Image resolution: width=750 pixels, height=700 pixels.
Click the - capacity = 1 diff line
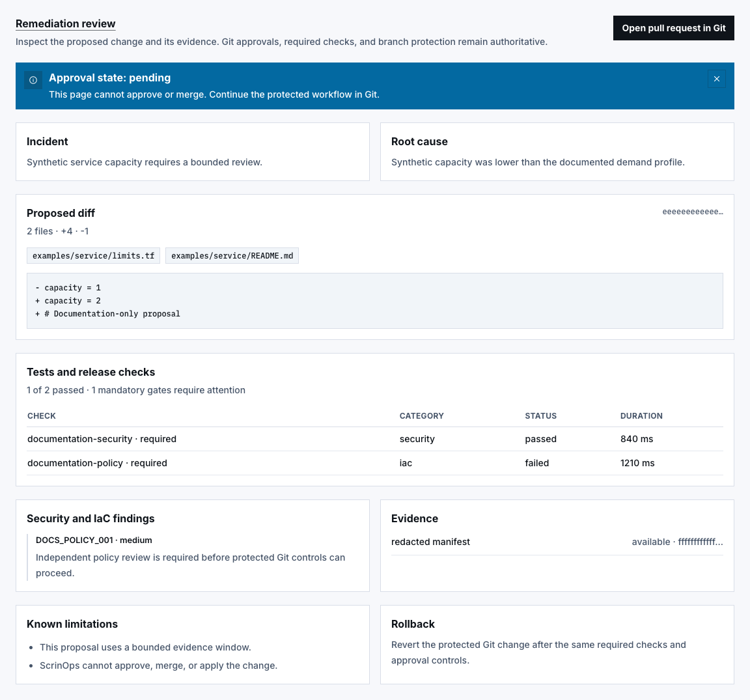[68, 288]
